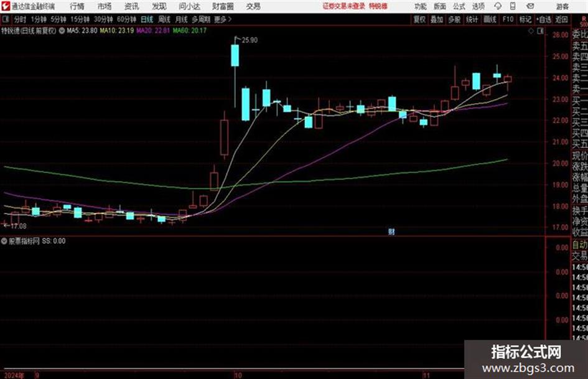Screen dimensions: 588x379
Task: Click the month 11 marker on time axis
Action: pyautogui.click(x=426, y=375)
